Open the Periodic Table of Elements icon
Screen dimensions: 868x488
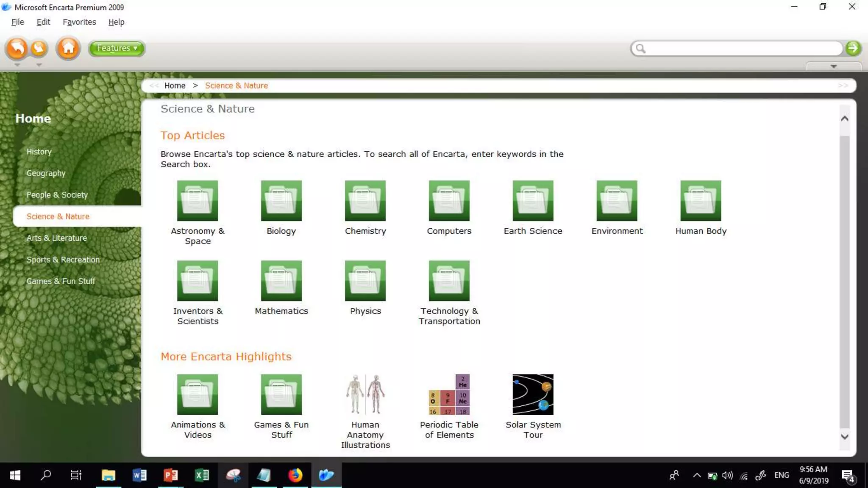[449, 394]
